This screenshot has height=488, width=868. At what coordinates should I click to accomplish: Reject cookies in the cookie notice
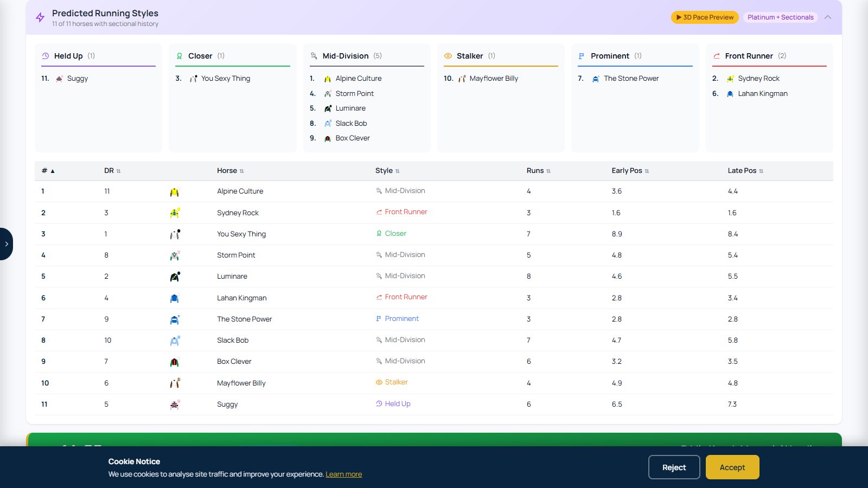pos(674,467)
